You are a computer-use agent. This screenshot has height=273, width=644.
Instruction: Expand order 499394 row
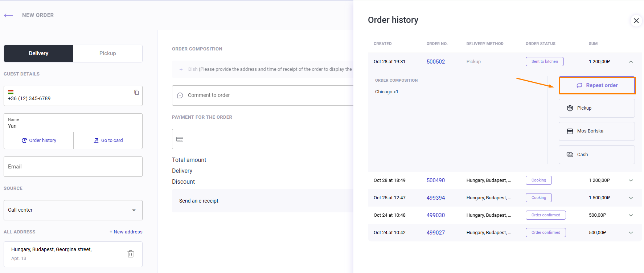click(x=631, y=198)
